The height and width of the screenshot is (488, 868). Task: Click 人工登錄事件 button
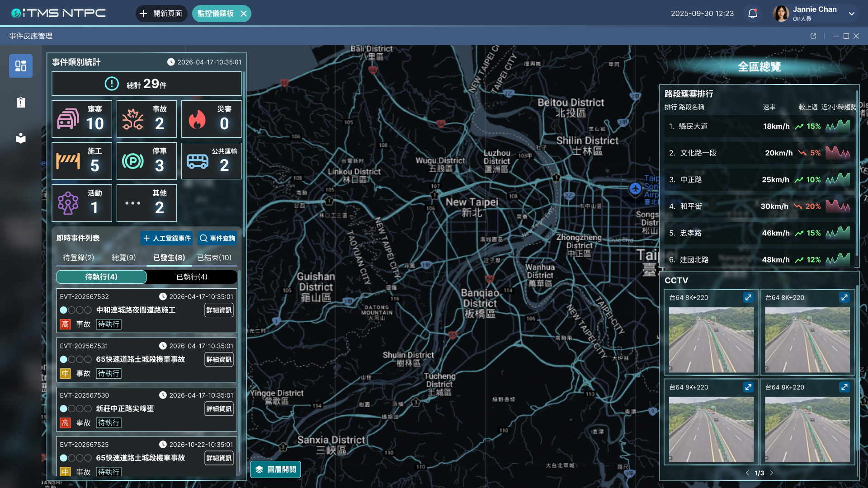(x=166, y=238)
